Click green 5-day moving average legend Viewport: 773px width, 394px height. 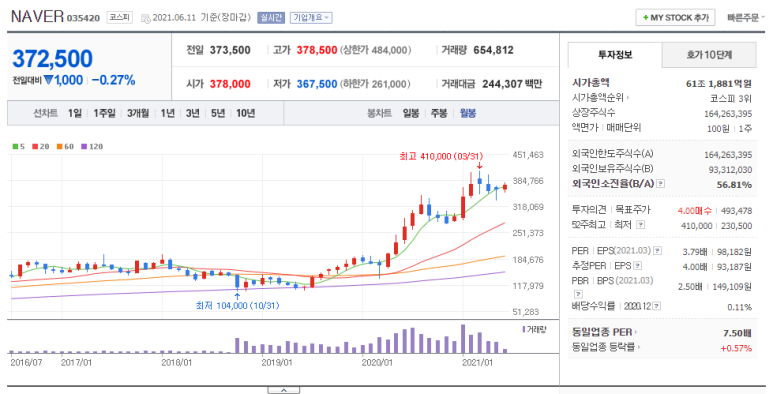click(19, 146)
